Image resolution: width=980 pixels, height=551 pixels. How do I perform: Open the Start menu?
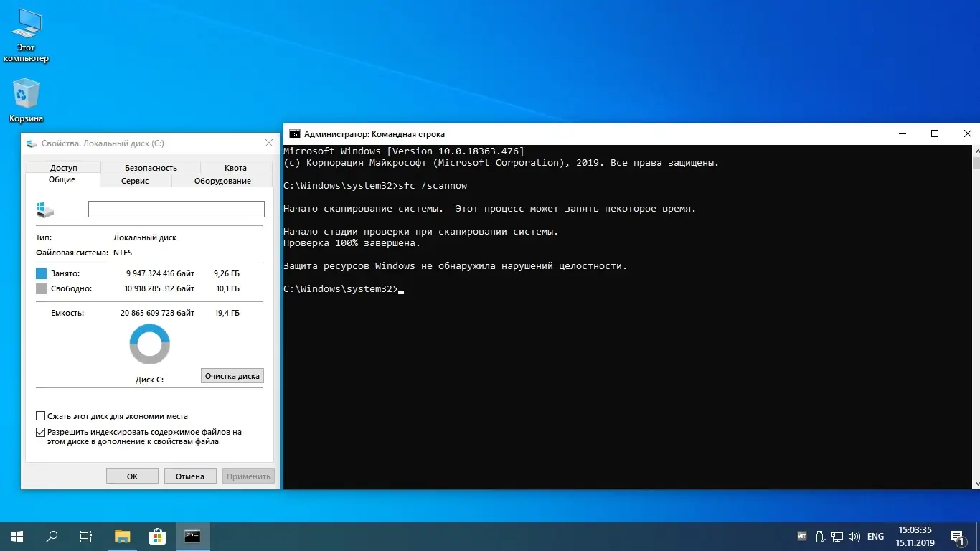(x=16, y=536)
